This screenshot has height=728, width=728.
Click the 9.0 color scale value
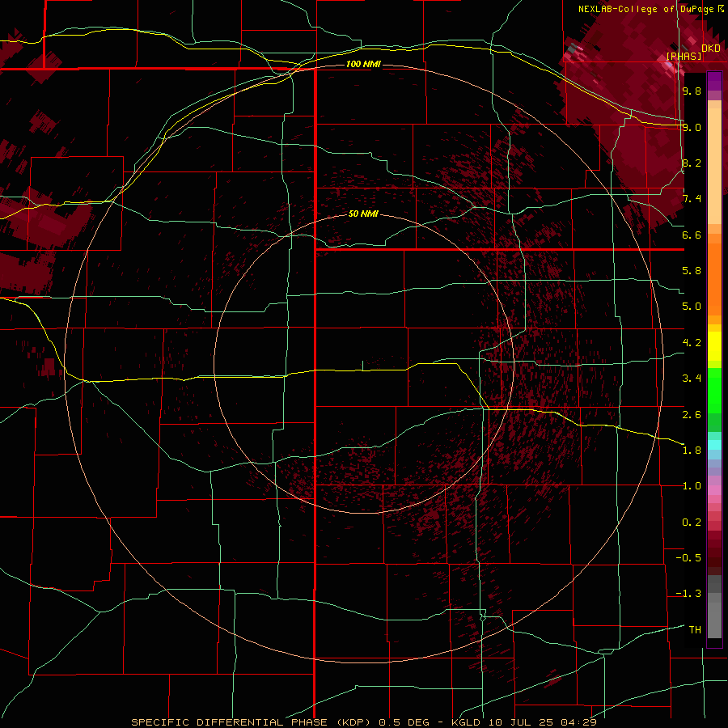pyautogui.click(x=692, y=127)
